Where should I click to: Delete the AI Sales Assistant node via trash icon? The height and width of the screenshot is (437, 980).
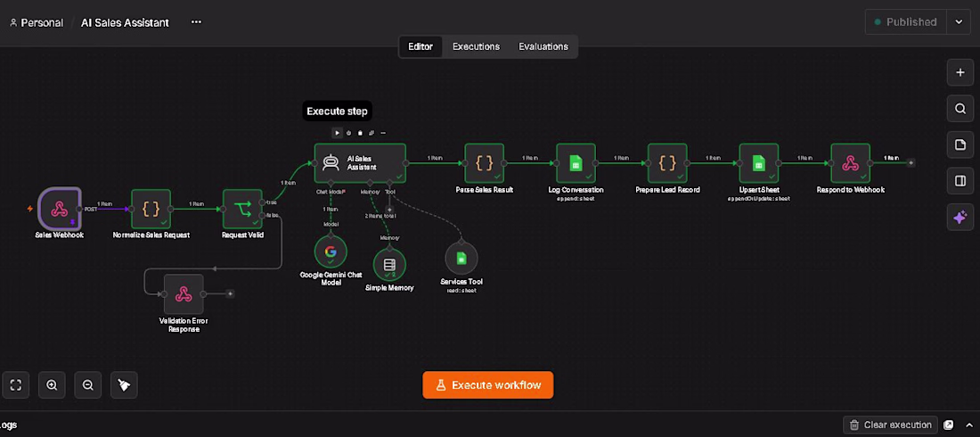click(360, 133)
